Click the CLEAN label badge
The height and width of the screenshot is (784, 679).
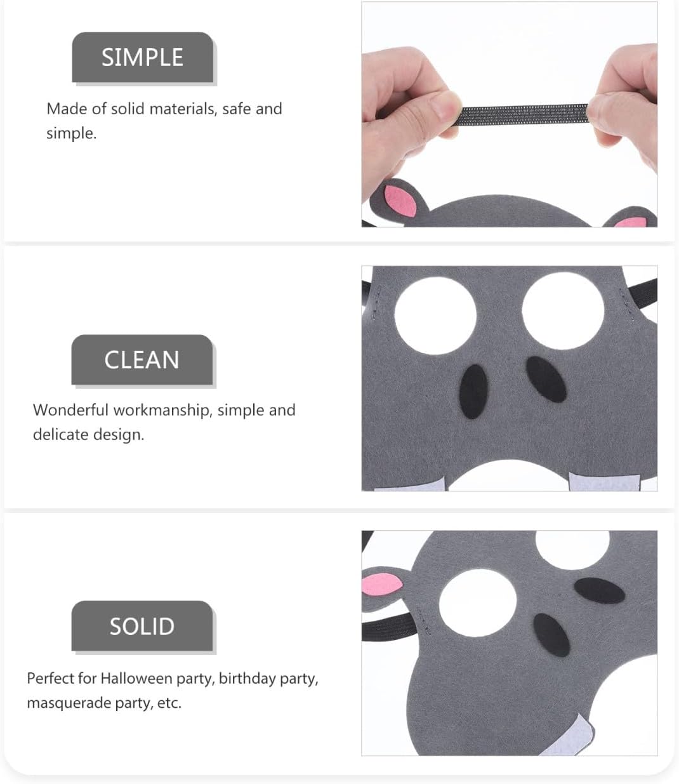click(142, 360)
